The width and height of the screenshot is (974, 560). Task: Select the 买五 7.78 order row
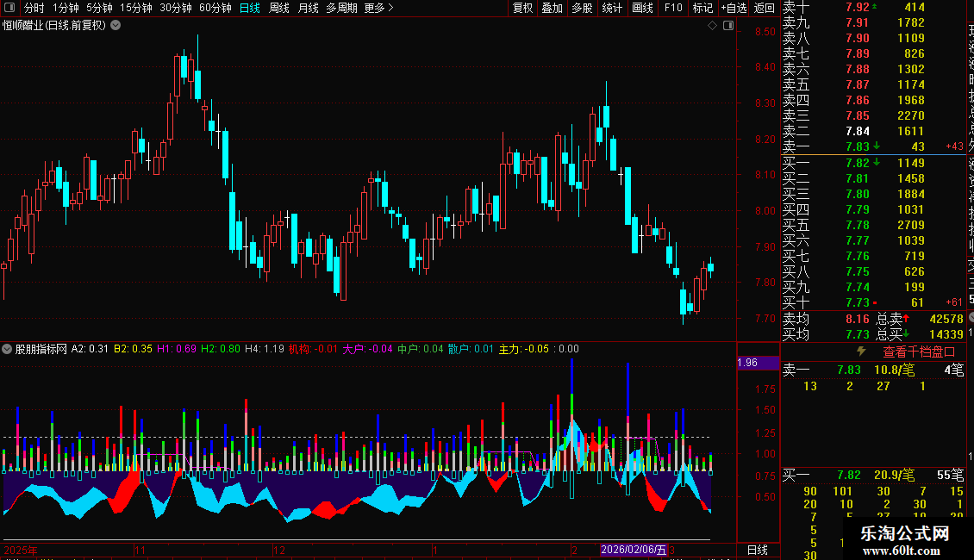click(x=873, y=225)
